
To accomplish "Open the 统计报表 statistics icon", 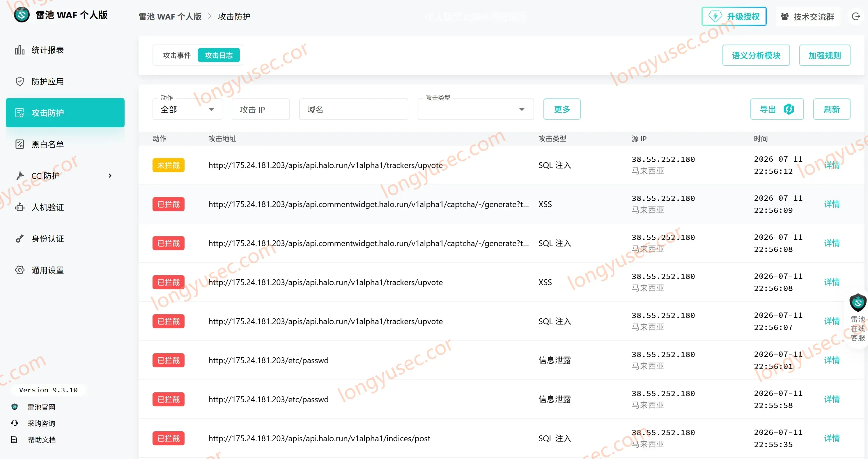I will click(20, 50).
